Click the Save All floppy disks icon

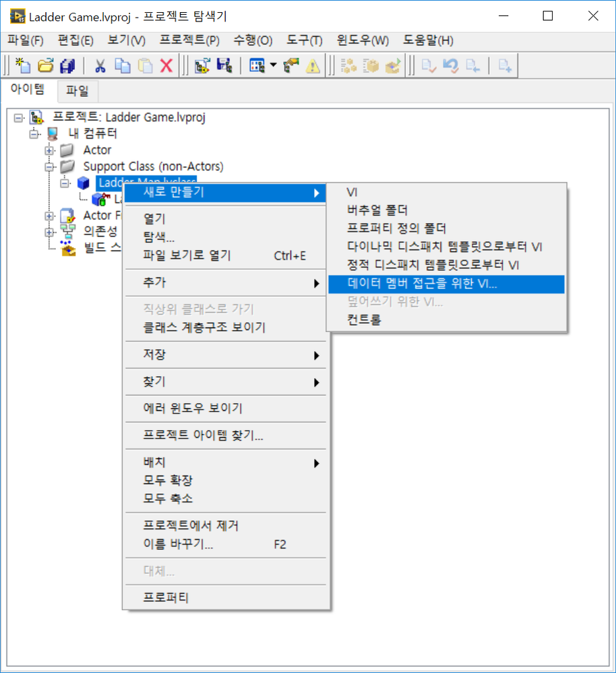click(67, 65)
